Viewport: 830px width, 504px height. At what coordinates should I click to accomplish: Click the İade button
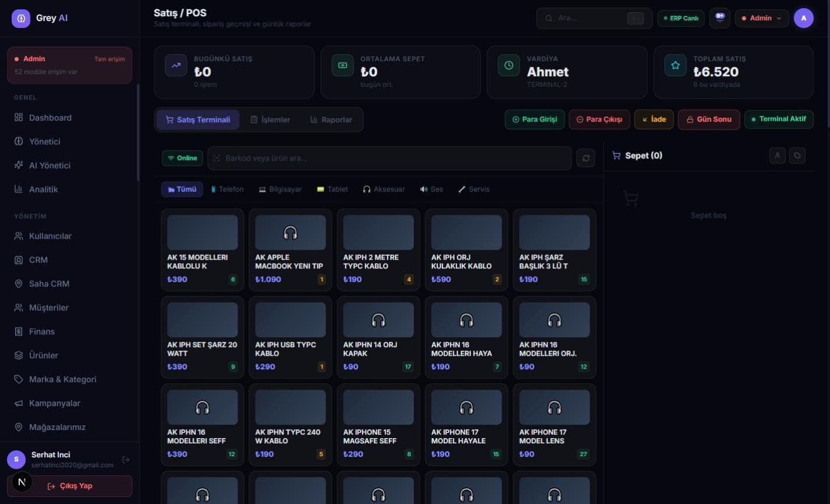654,119
